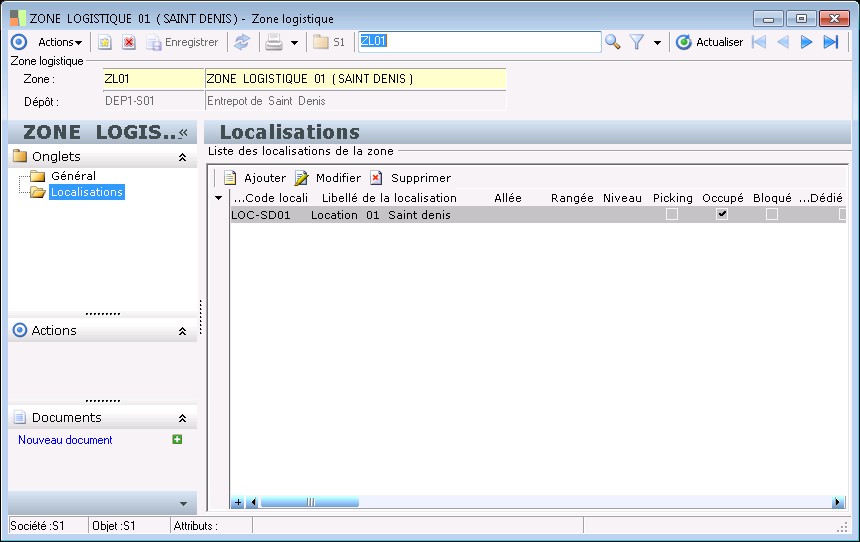Click the magnifier search icon
This screenshot has width=860, height=542.
click(613, 42)
